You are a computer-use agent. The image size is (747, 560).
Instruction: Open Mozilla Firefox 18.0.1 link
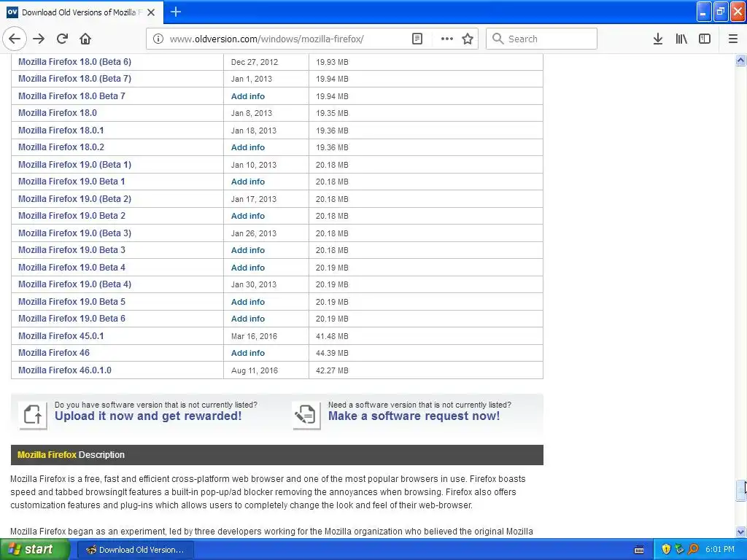61,130
